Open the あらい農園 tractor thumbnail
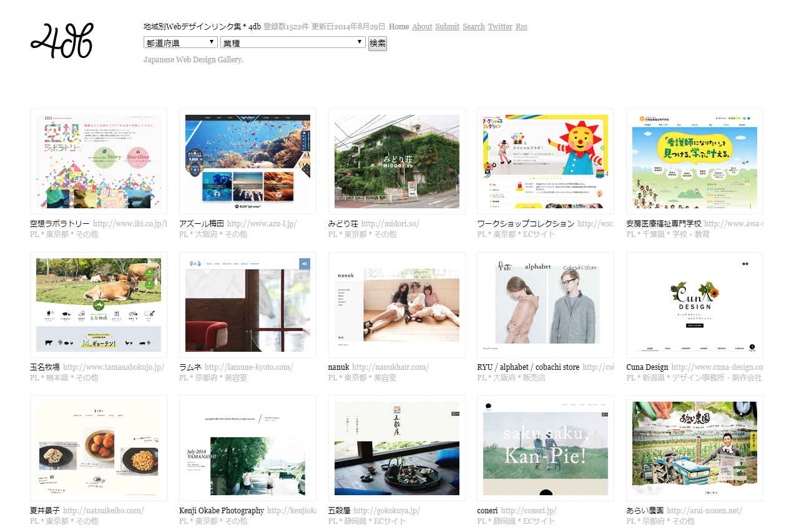Viewport: 804px width, 532px height. pyautogui.click(x=695, y=448)
